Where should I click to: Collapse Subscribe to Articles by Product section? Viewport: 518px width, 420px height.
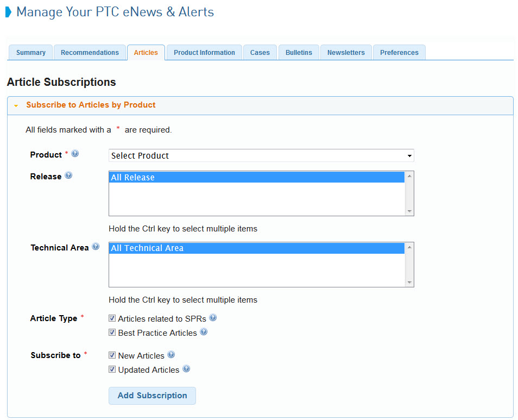point(16,106)
